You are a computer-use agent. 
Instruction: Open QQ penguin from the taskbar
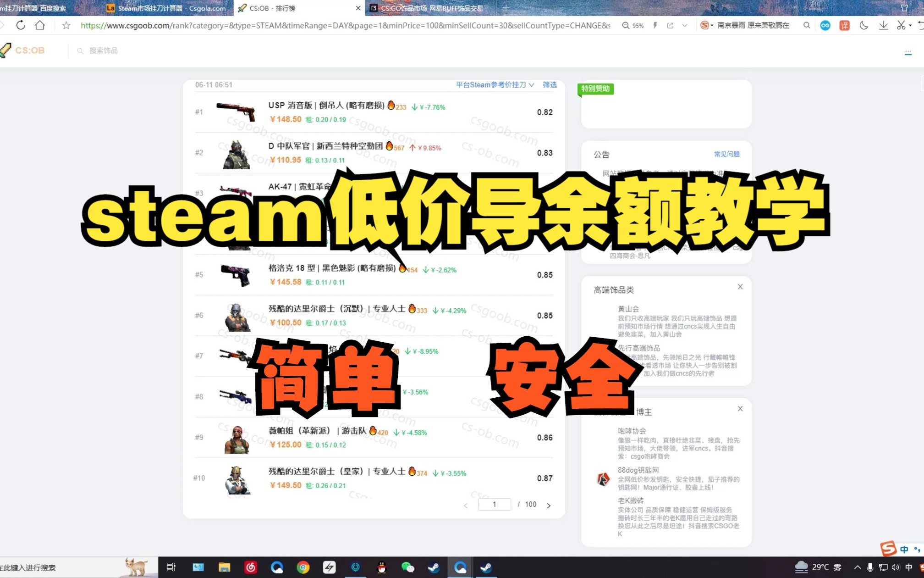point(381,567)
